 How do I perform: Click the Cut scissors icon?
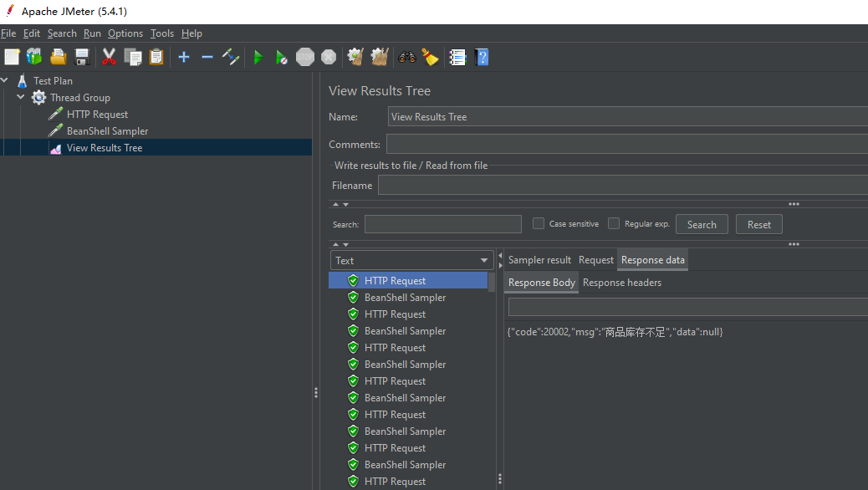coord(109,57)
